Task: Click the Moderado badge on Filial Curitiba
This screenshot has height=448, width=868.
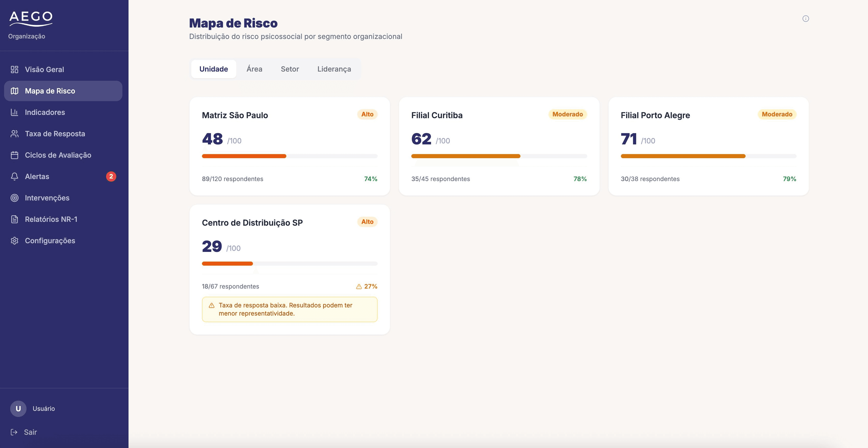Action: 567,114
